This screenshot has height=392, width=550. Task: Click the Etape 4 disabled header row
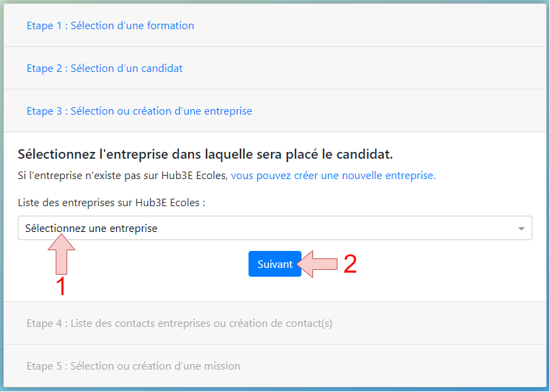[274, 323]
